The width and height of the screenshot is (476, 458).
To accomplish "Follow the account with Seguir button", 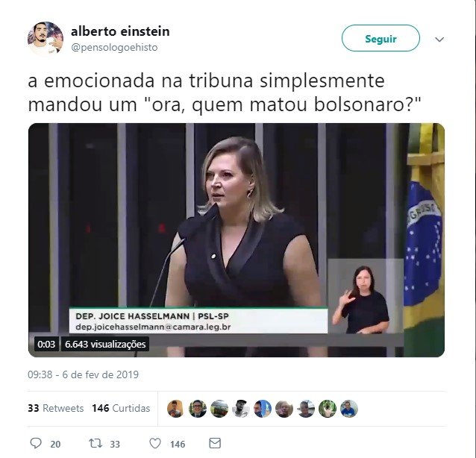I will pos(381,38).
